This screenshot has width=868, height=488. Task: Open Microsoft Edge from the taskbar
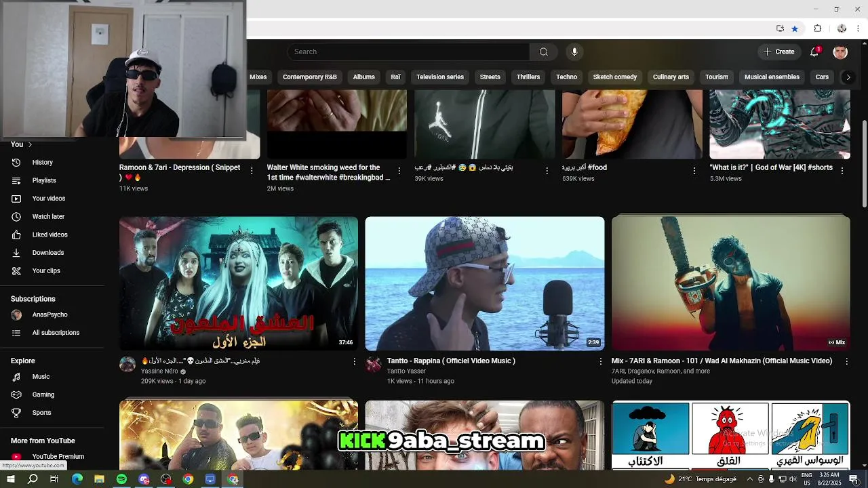tap(77, 479)
